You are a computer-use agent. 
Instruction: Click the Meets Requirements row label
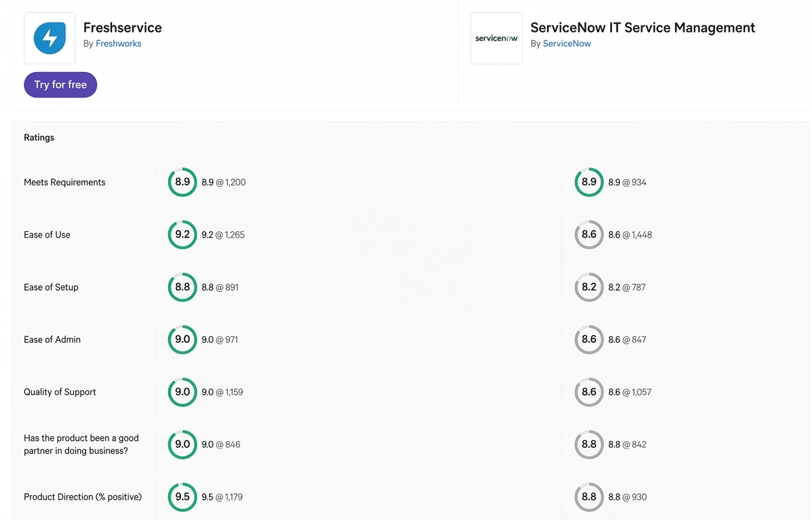[x=64, y=182]
